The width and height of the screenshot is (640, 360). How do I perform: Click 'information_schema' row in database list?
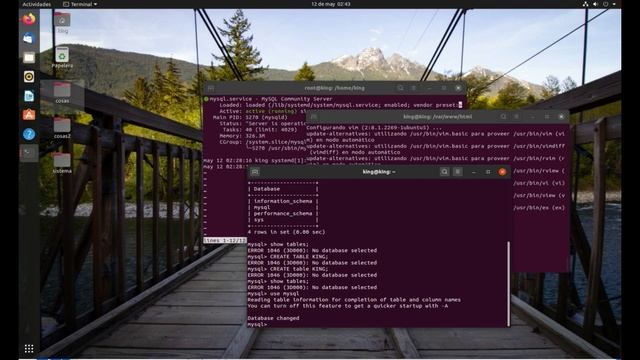click(283, 201)
